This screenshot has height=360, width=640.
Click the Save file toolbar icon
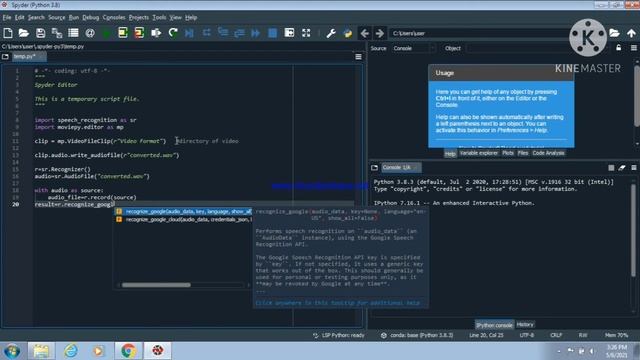(x=40, y=33)
